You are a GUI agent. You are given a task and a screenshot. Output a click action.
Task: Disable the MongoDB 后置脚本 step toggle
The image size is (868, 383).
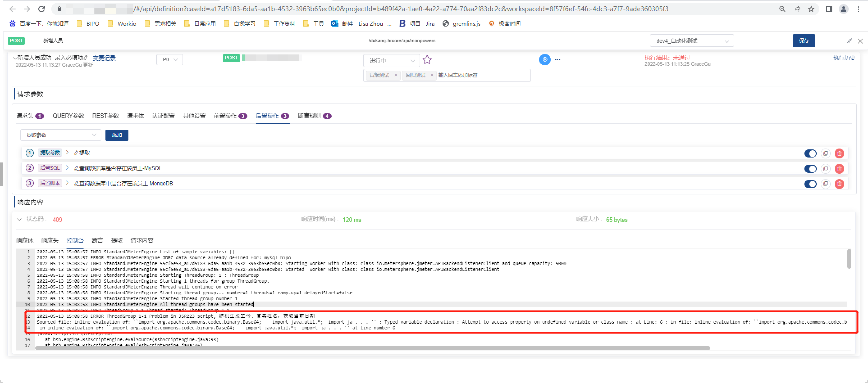pos(810,184)
